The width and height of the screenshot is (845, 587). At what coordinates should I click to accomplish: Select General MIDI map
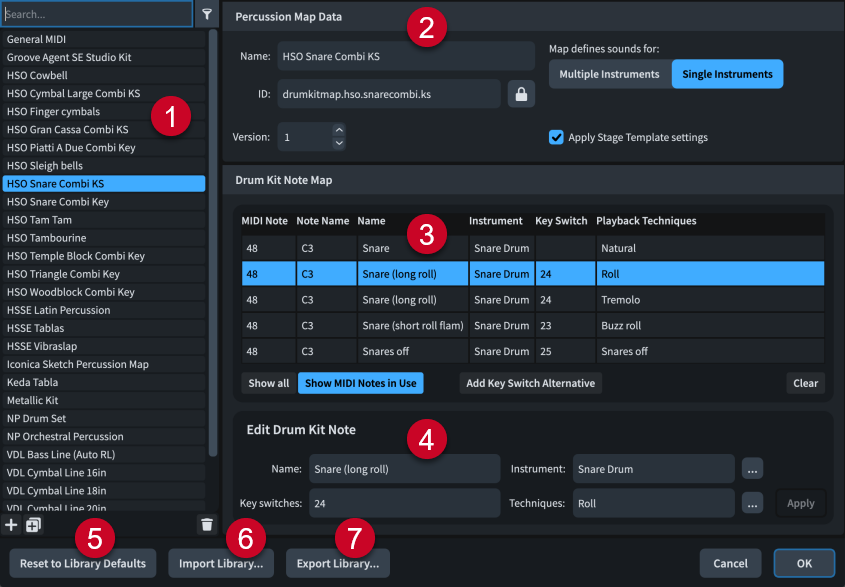point(103,39)
